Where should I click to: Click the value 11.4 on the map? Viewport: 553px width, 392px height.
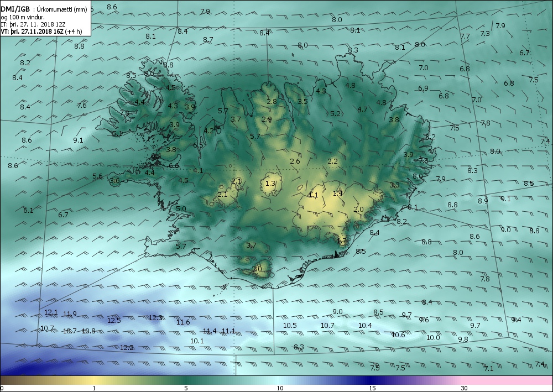tap(210, 331)
